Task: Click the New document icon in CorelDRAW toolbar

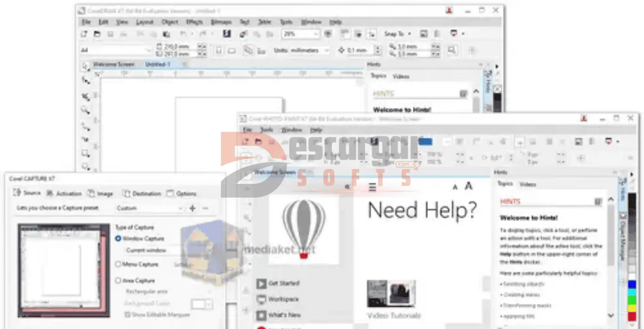Action: 84,34
